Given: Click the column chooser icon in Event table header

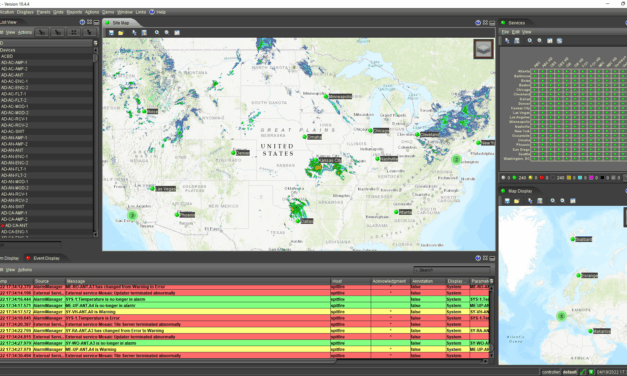Looking at the screenshot, I should coord(491,282).
